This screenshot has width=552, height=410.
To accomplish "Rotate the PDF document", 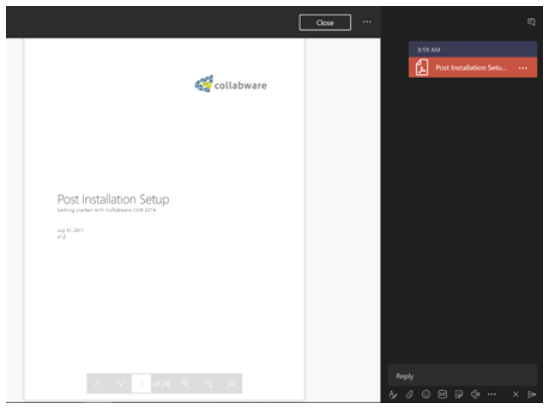I will point(208,383).
